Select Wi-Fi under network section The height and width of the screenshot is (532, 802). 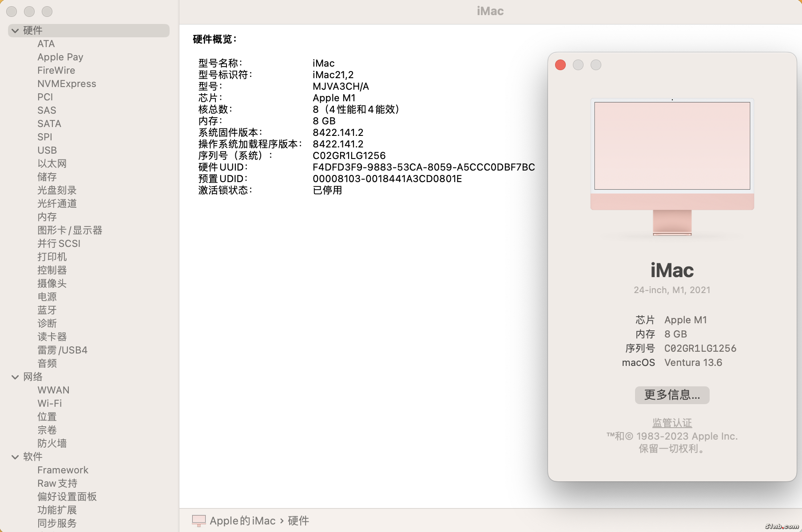tap(50, 404)
